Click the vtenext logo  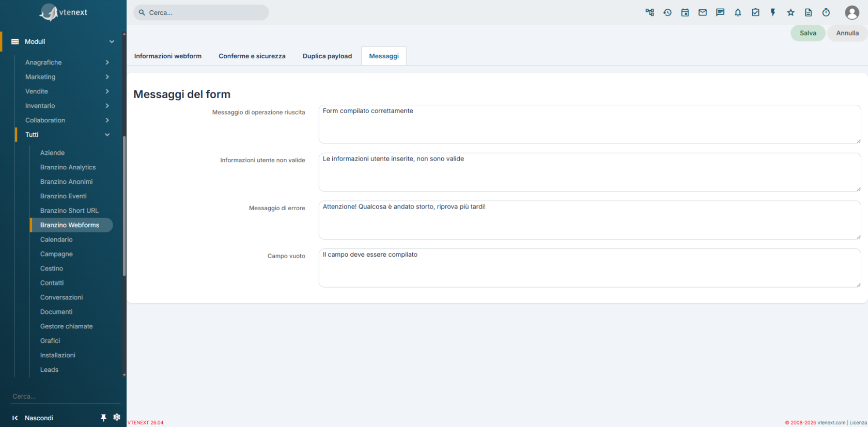[64, 12]
